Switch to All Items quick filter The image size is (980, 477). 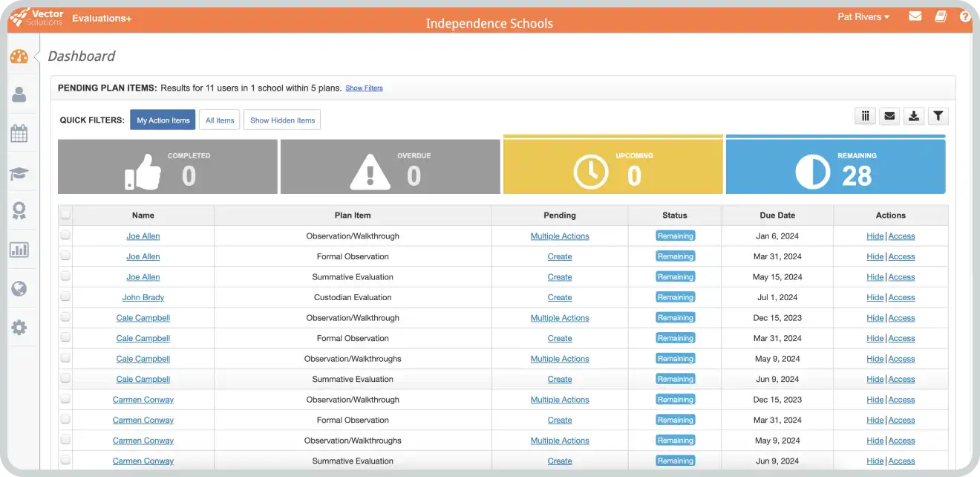[x=220, y=120]
